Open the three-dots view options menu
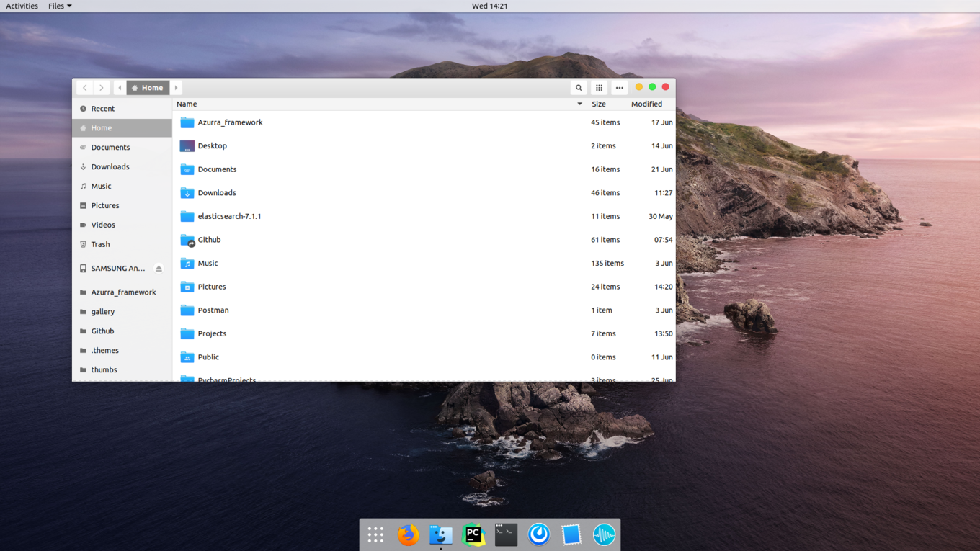The width and height of the screenshot is (980, 551). (x=619, y=88)
